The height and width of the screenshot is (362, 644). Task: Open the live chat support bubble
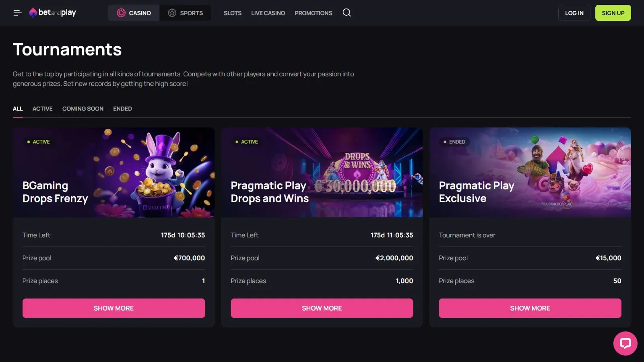click(625, 343)
